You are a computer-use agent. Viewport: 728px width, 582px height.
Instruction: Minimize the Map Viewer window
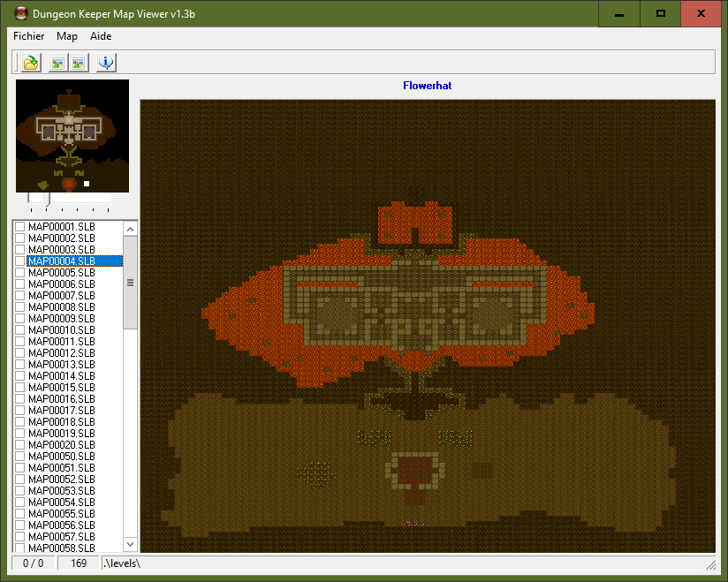pyautogui.click(x=619, y=14)
